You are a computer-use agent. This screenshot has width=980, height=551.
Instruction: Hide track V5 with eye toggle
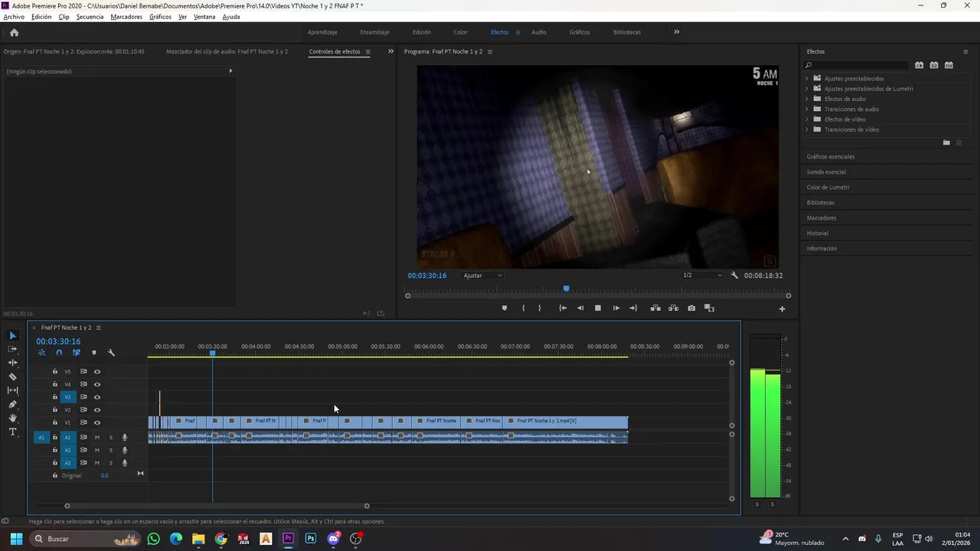click(x=97, y=372)
